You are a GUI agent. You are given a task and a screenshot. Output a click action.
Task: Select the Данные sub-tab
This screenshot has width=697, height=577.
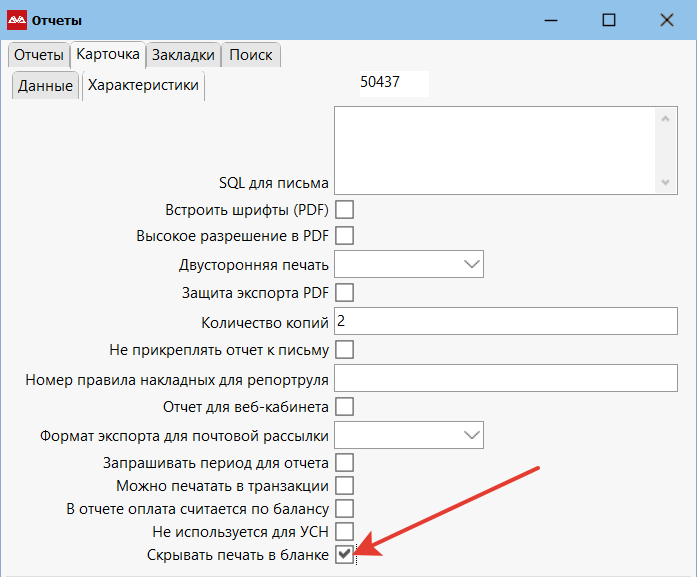pyautogui.click(x=46, y=86)
